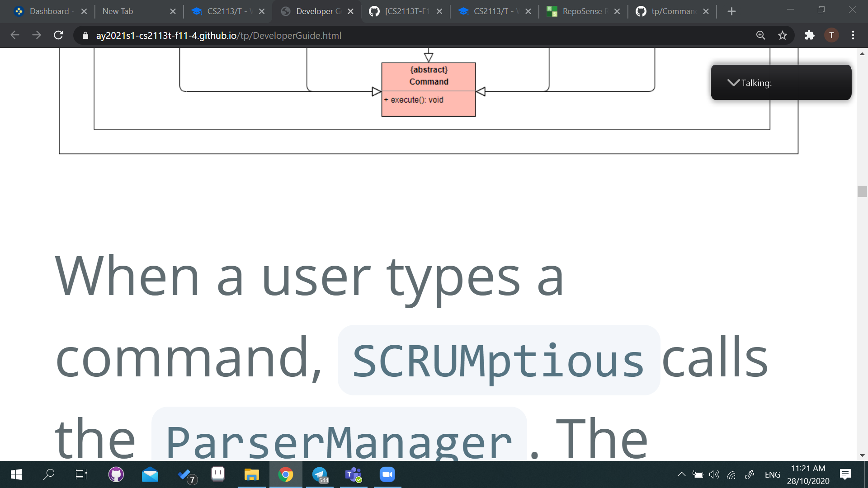This screenshot has width=868, height=488.
Task: Bookmark this page with the star
Action: point(783,35)
